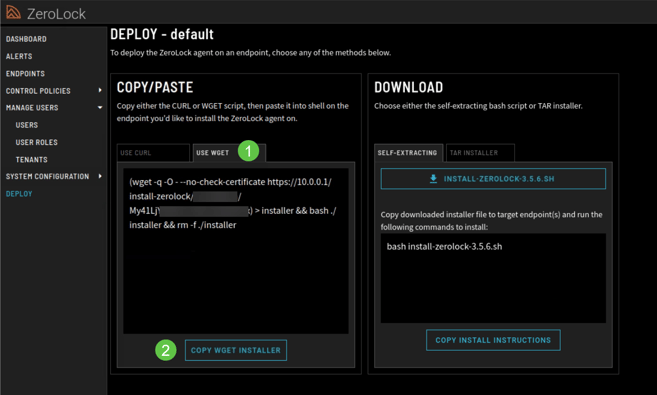Image resolution: width=657 pixels, height=395 pixels.
Task: Select the Deploy menu item
Action: click(x=19, y=194)
